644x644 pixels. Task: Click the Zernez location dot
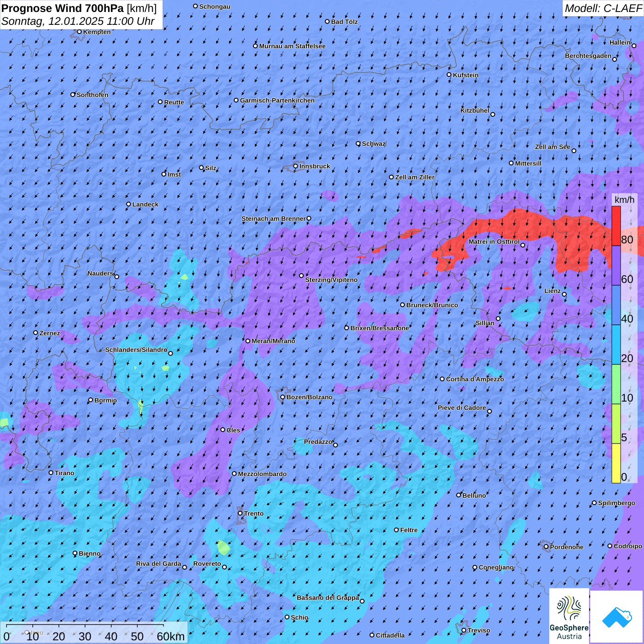tap(36, 333)
